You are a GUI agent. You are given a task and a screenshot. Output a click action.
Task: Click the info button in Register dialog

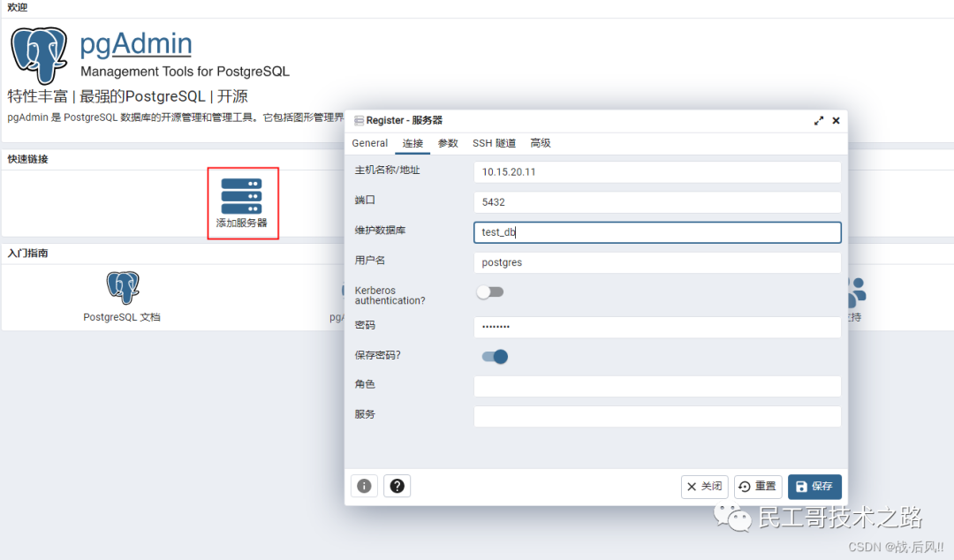click(364, 486)
